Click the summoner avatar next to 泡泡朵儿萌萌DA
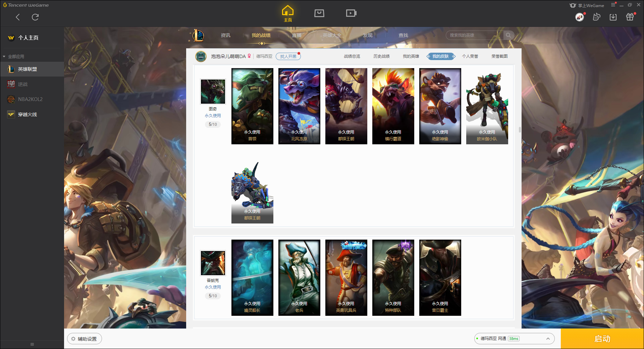The height and width of the screenshot is (349, 644). 201,56
